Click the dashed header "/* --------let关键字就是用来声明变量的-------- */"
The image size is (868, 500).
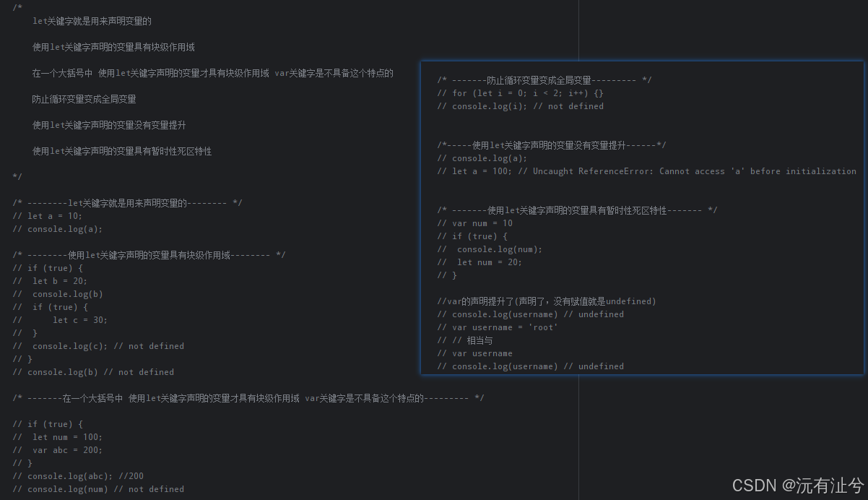click(x=128, y=203)
